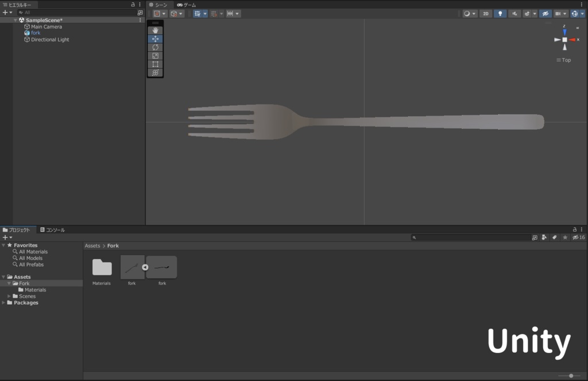Select the Hand view tool

point(155,30)
